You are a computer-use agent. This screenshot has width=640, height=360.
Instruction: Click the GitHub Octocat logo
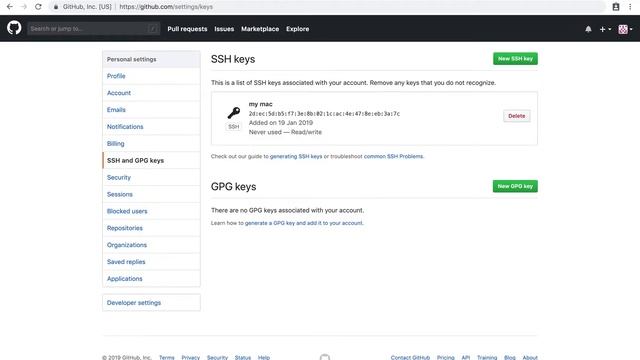point(14,28)
